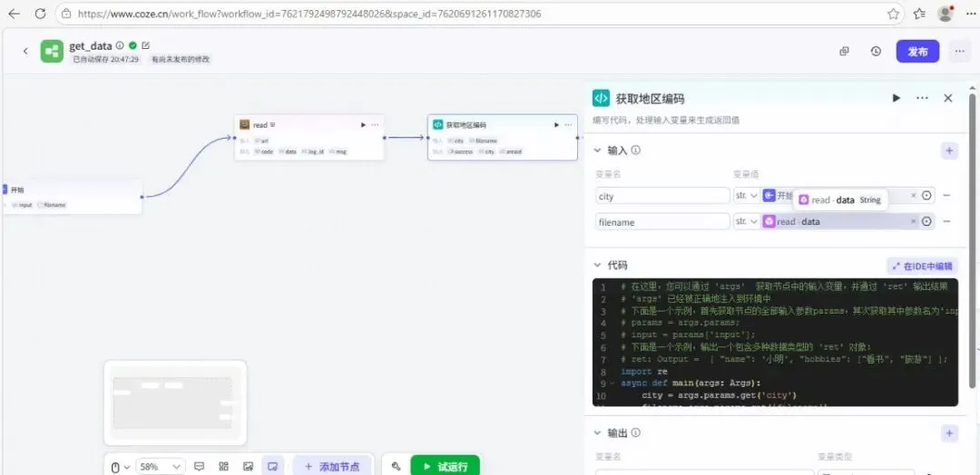The height and width of the screenshot is (475, 980).
Task: Open the 获取地区编码 canvas node ellipsis menu
Action: (x=568, y=125)
